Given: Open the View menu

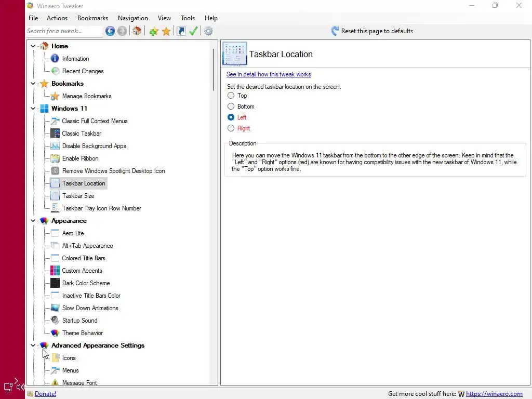Looking at the screenshot, I should (164, 18).
